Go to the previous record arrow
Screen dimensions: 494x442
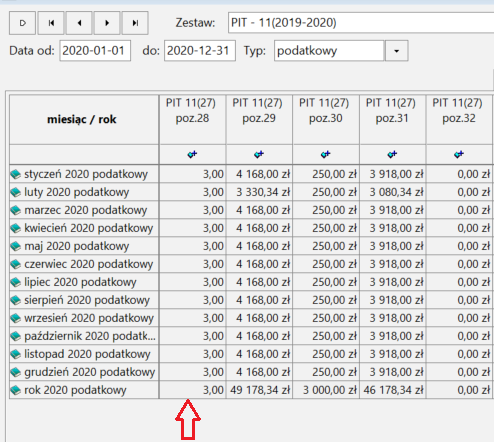click(x=79, y=23)
